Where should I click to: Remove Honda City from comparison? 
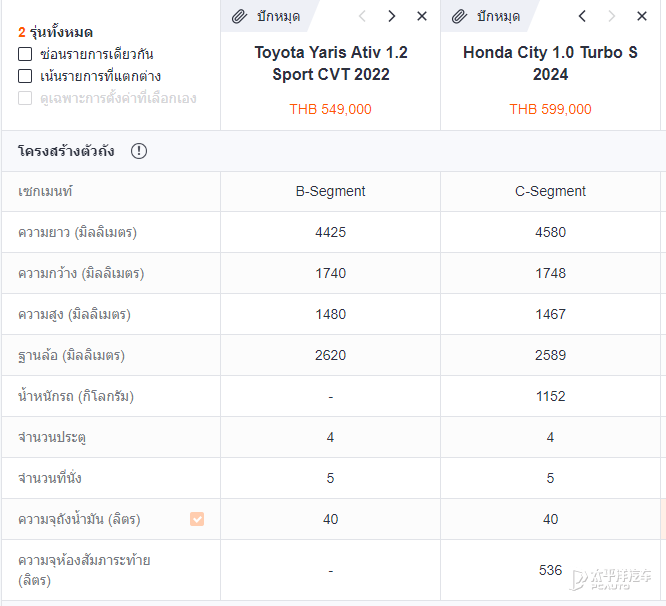642,16
